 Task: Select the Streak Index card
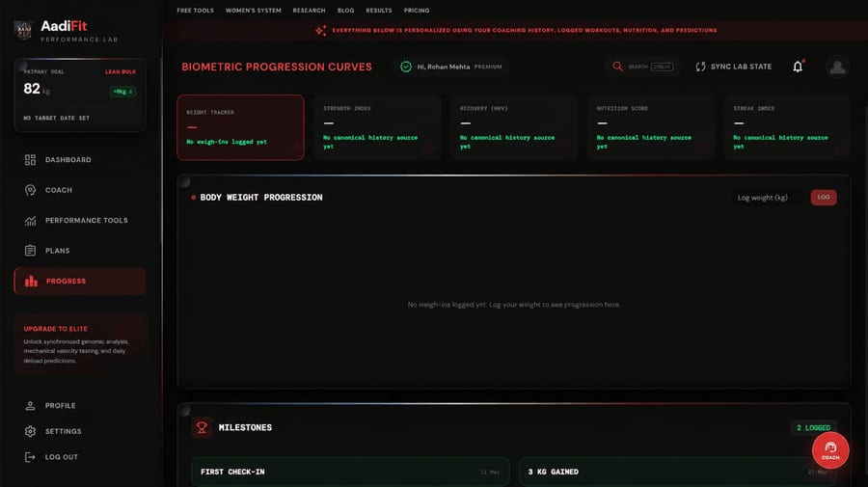coord(787,127)
